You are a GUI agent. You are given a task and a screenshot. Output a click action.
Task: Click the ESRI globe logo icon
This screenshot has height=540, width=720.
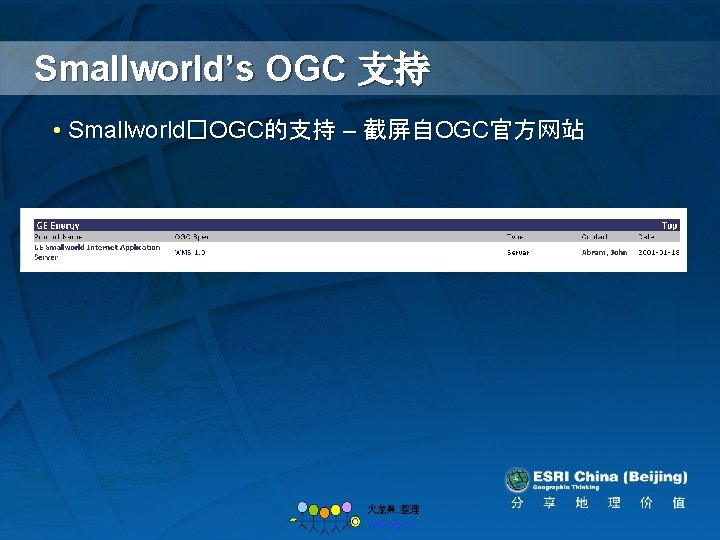(517, 479)
